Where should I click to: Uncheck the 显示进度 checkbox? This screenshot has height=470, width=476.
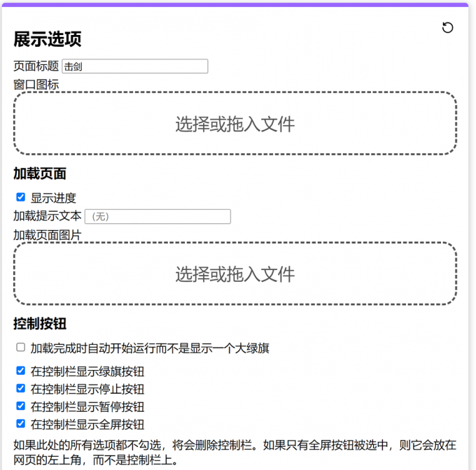[20, 197]
